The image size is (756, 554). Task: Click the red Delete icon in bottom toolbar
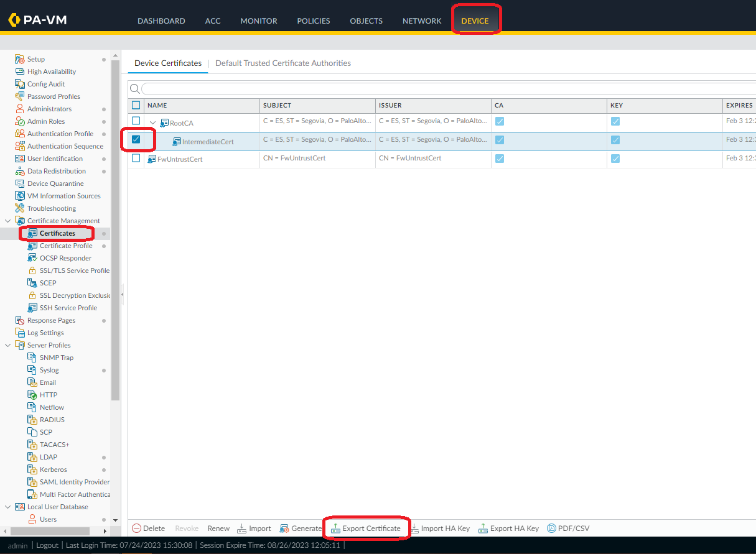tap(136, 529)
